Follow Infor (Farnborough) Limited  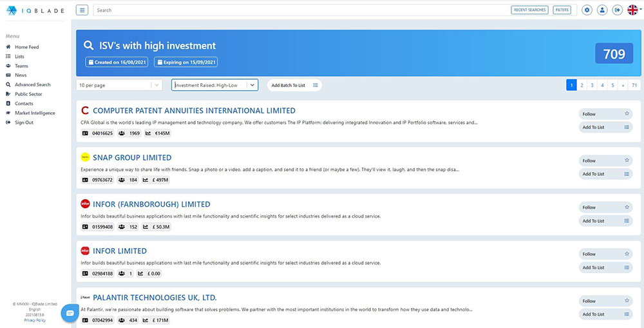[x=605, y=207]
